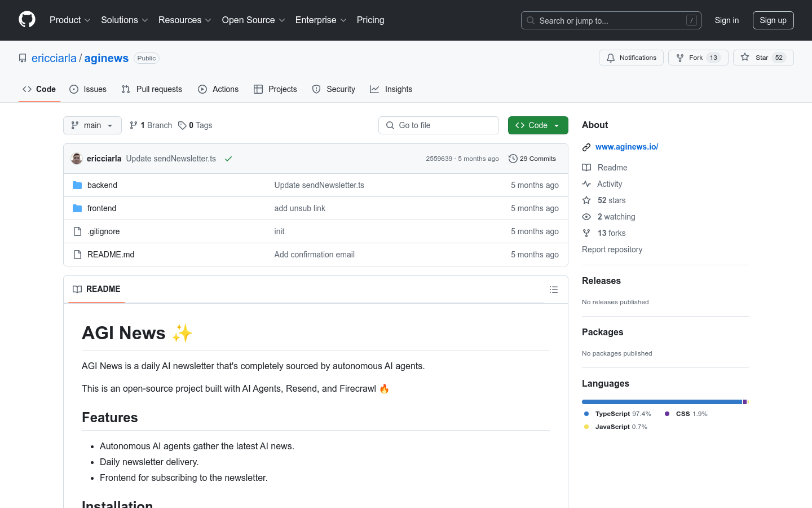Screen dimensions: 812x508
Task: Click the frontend folder icon
Action: [x=77, y=208]
